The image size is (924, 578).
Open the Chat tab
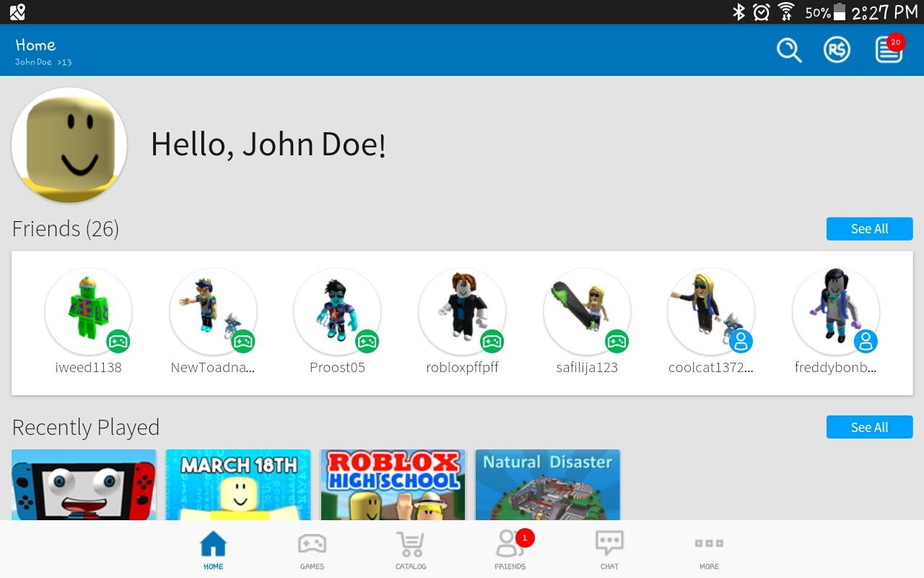[x=609, y=551]
